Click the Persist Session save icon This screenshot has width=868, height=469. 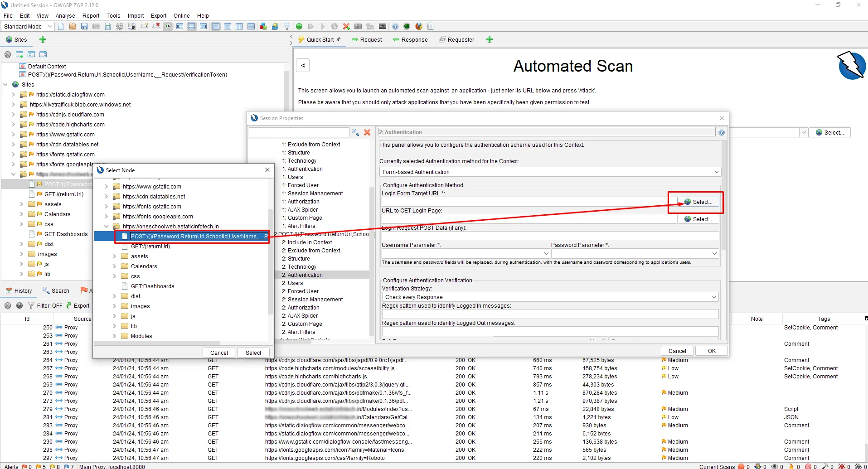[84, 26]
